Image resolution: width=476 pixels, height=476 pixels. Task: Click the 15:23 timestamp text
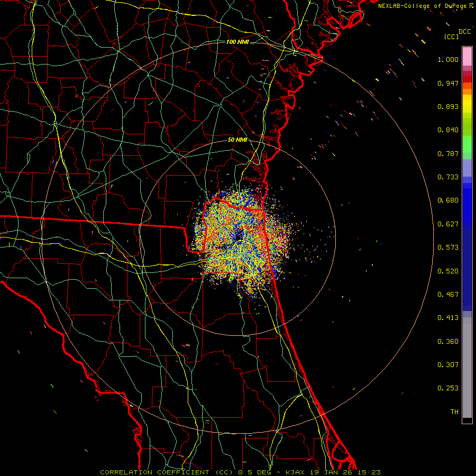pyautogui.click(x=369, y=472)
